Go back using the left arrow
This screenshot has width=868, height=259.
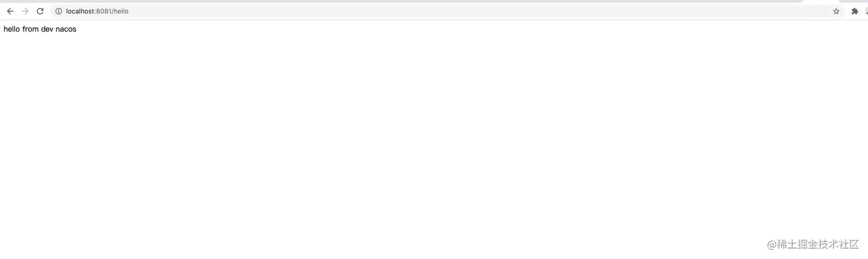click(x=10, y=11)
